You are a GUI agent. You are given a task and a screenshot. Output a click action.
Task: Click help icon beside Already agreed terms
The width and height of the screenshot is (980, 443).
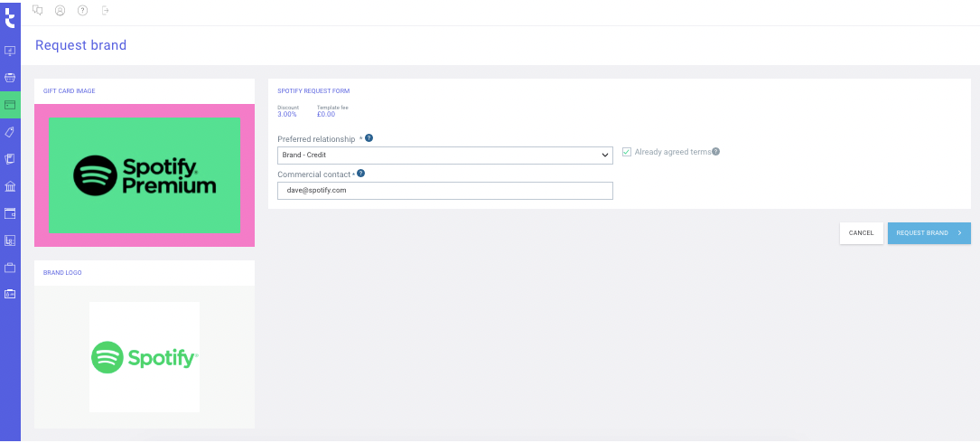(x=715, y=151)
